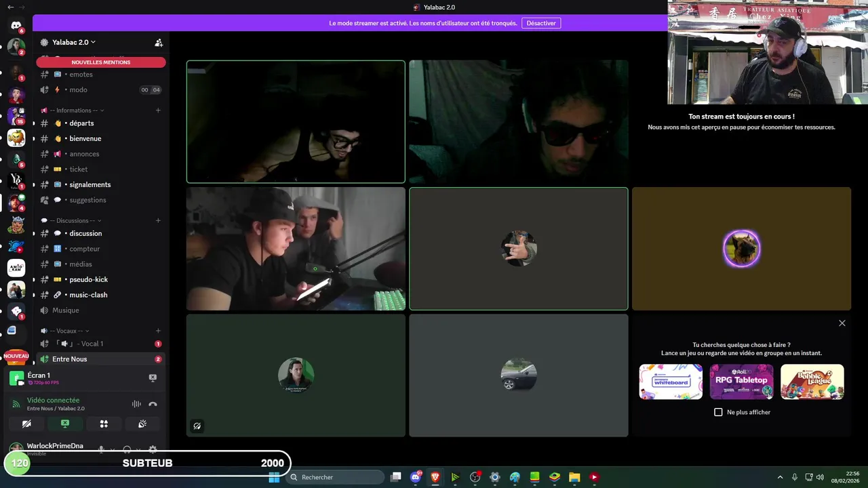
Task: Open File Explorer in the taskbar
Action: (x=574, y=477)
